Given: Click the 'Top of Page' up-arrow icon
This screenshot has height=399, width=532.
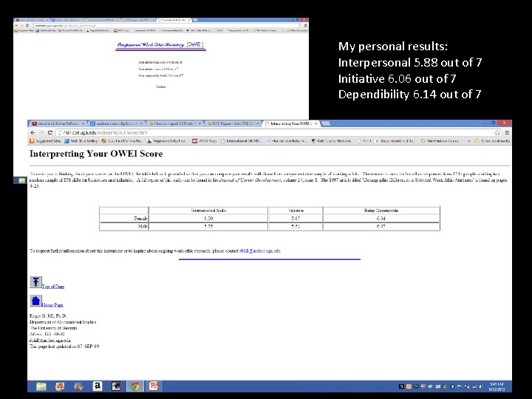Looking at the screenshot, I should click(x=35, y=282).
